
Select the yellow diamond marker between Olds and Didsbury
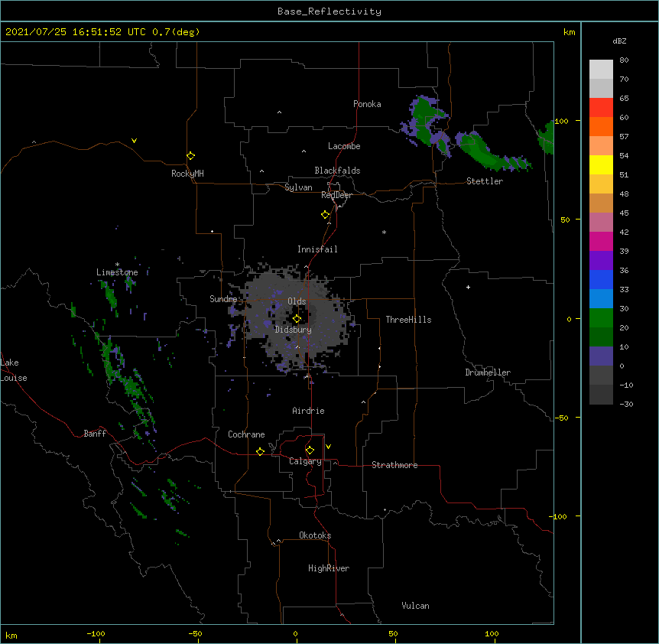pyautogui.click(x=297, y=319)
